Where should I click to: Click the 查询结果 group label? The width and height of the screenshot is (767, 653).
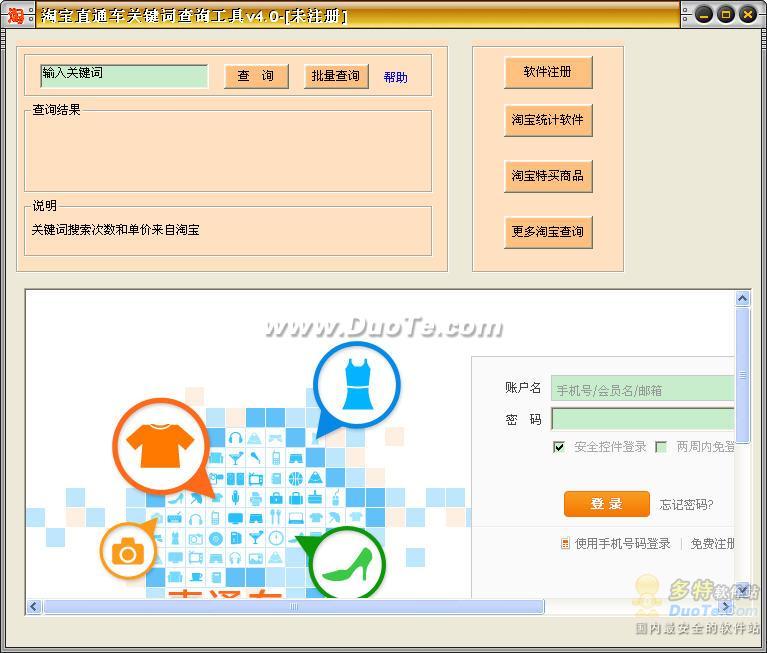[x=56, y=110]
